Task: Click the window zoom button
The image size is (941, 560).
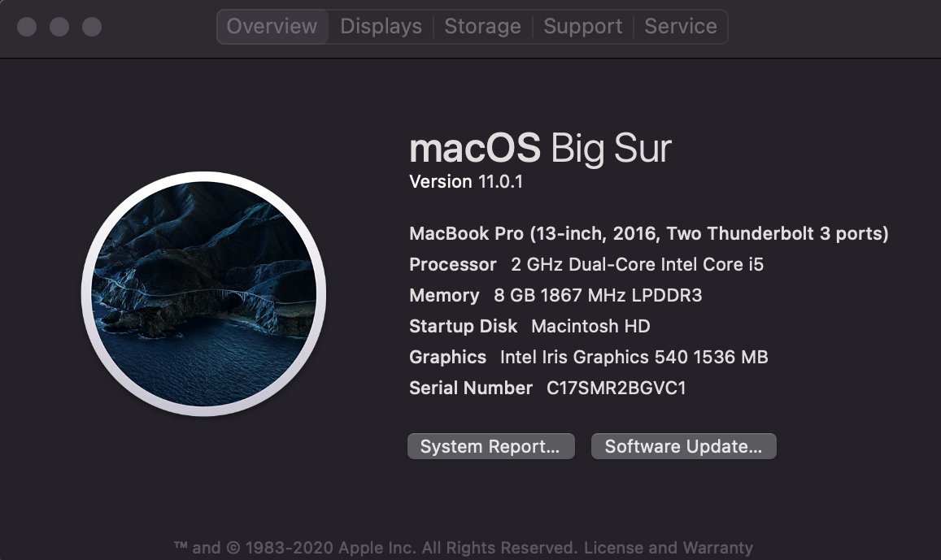Action: 92,27
